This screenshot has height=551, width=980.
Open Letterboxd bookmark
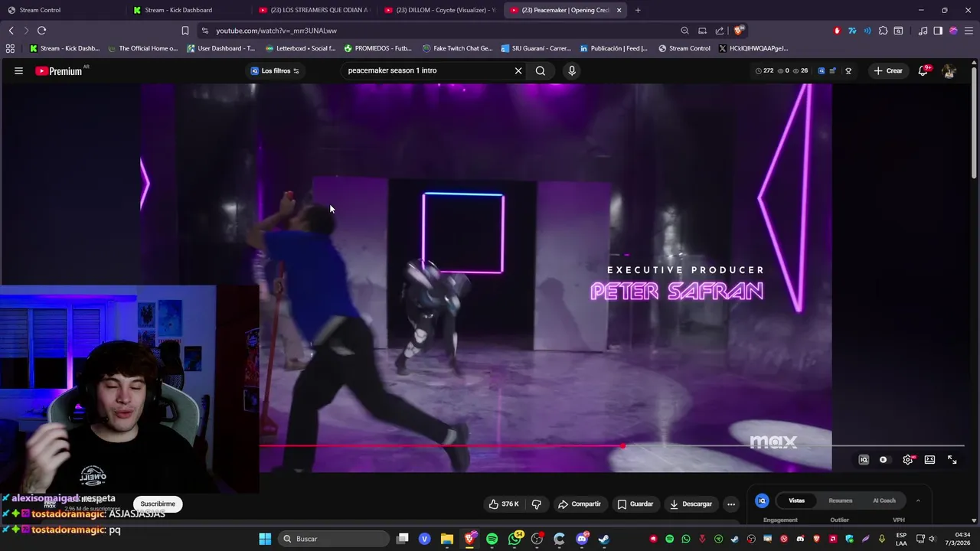(300, 48)
